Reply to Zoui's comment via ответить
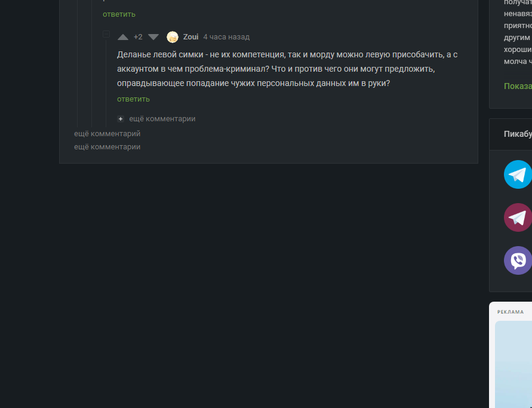Viewport: 532px width, 408px height. pos(133,99)
